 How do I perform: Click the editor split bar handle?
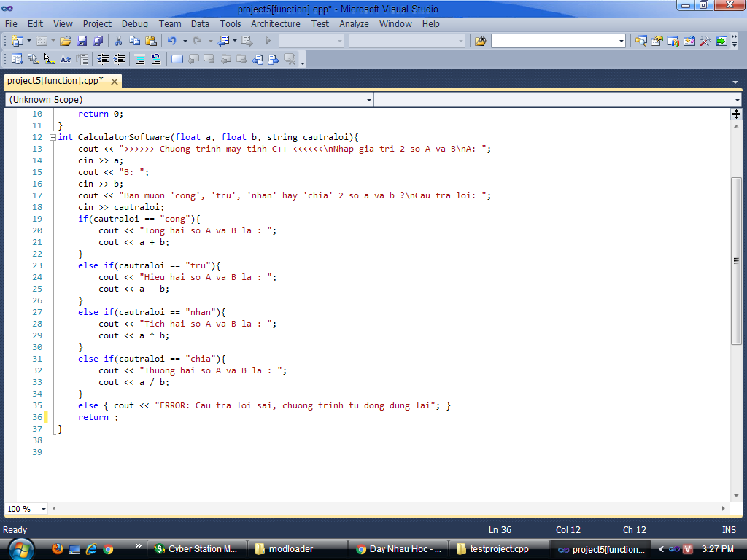coord(736,114)
